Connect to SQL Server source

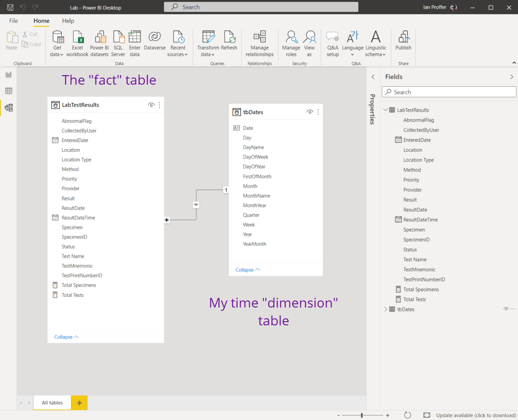coord(118,44)
